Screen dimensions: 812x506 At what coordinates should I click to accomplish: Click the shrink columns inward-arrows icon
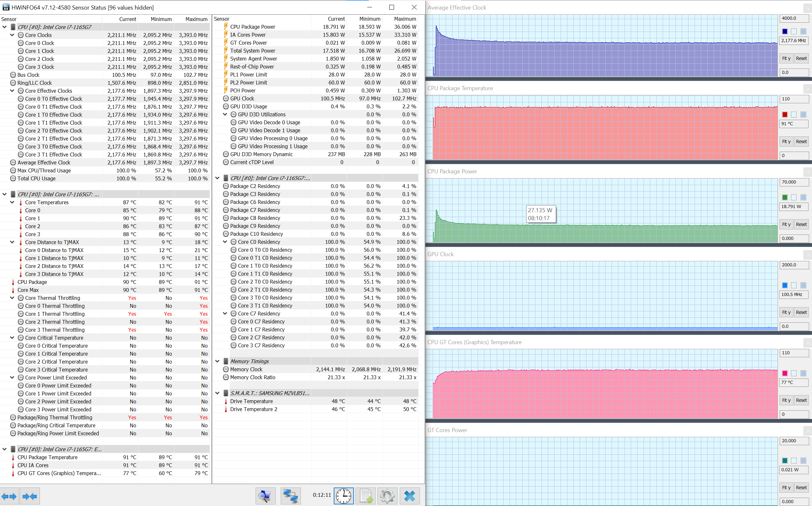[x=30, y=496]
